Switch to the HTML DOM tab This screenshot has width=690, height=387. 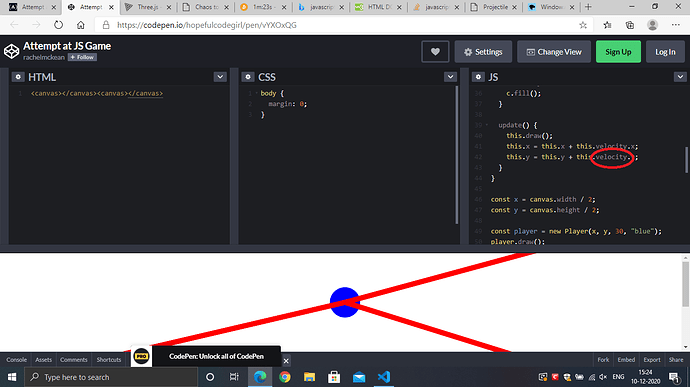pos(379,7)
